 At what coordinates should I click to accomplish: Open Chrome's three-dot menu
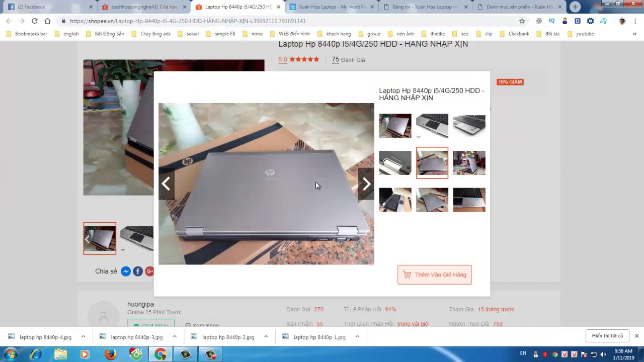pos(635,21)
